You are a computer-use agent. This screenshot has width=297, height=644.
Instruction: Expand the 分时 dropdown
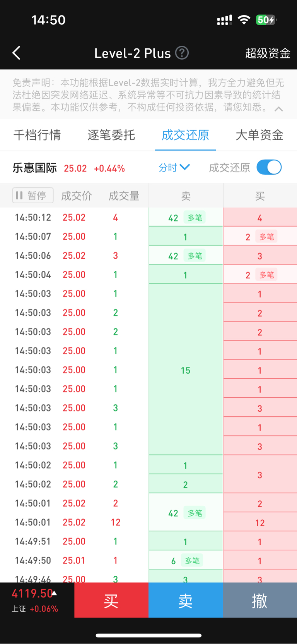click(x=174, y=167)
